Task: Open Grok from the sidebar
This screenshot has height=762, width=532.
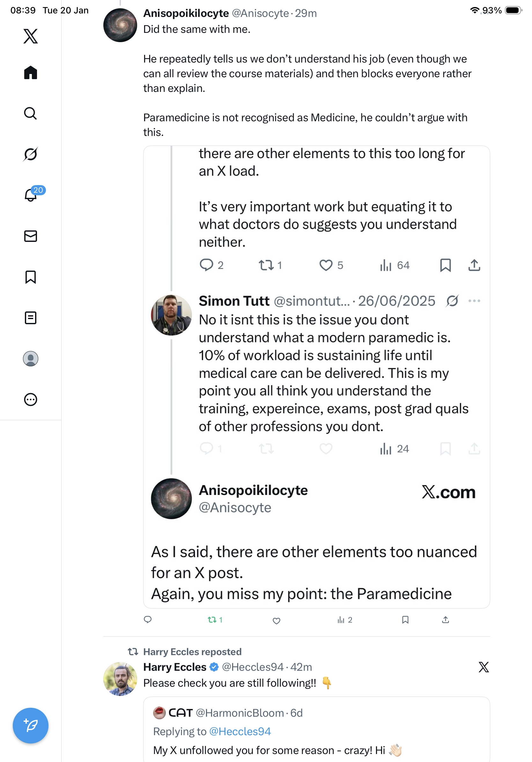Action: [31, 154]
